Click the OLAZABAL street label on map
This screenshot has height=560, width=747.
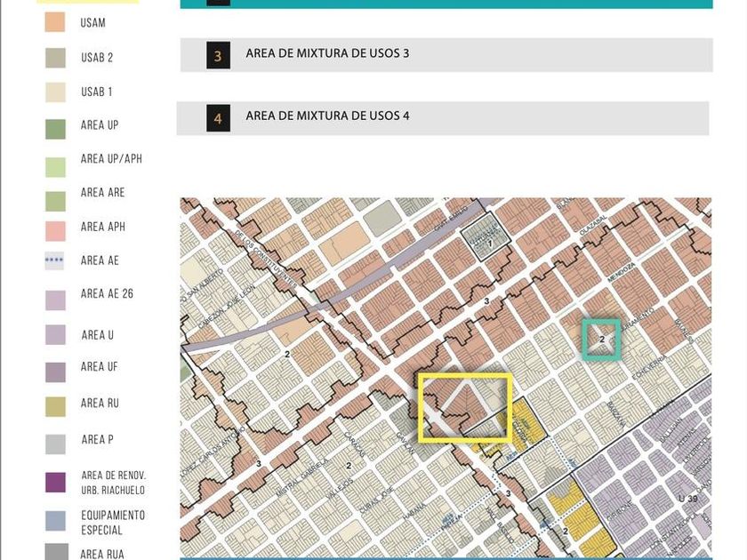[593, 224]
